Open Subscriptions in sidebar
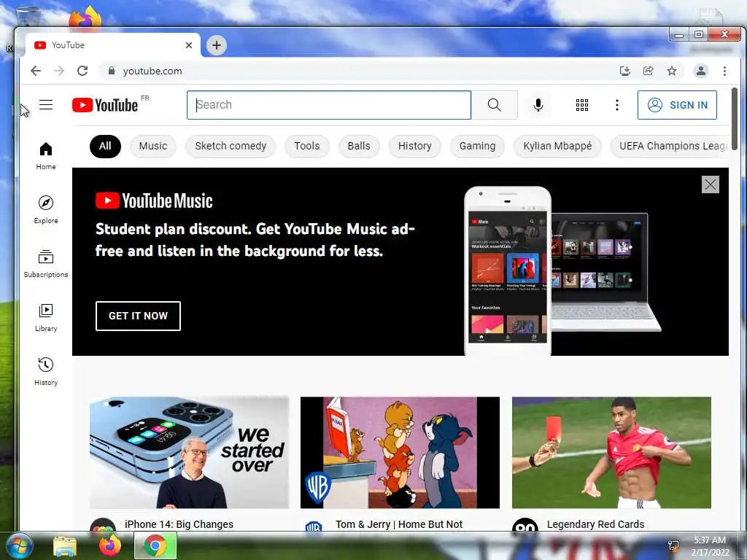 pos(46,264)
